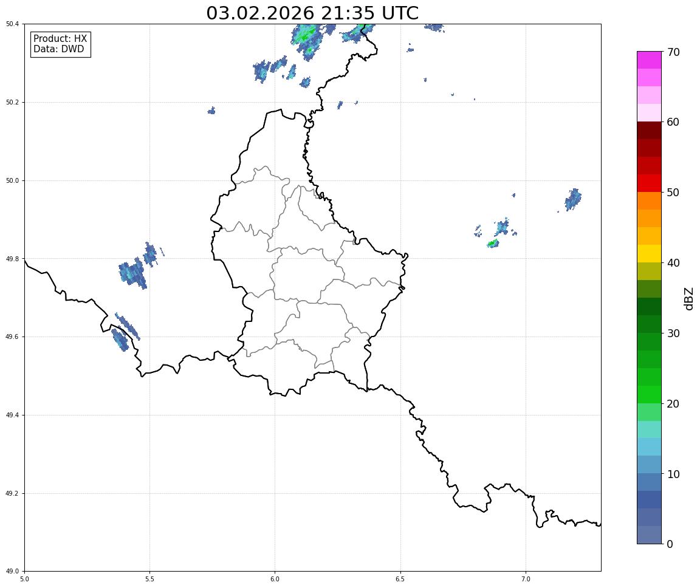Click longitude axis label 5.5

coord(150,579)
